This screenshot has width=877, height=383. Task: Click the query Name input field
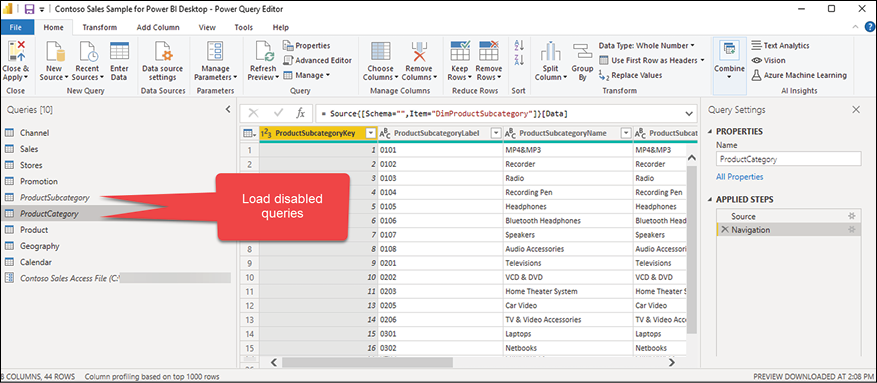pos(789,159)
